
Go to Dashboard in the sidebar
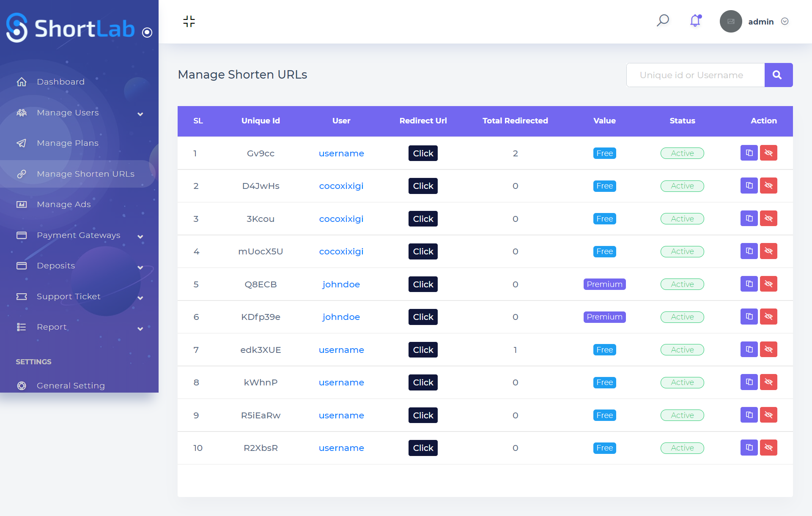[60, 82]
